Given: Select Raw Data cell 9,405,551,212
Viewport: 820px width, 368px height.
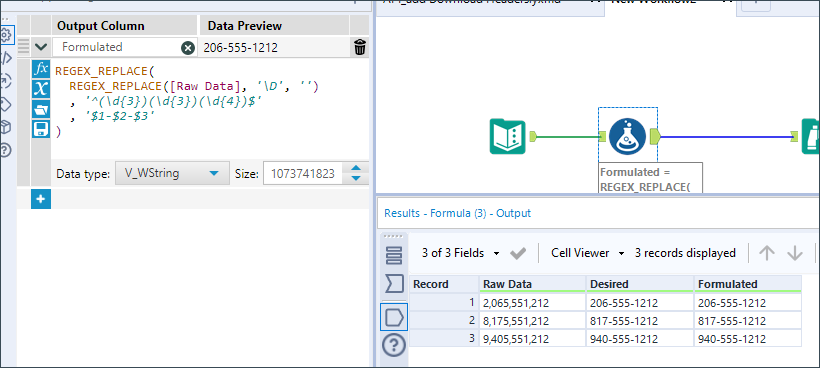Looking at the screenshot, I should 533,338.
